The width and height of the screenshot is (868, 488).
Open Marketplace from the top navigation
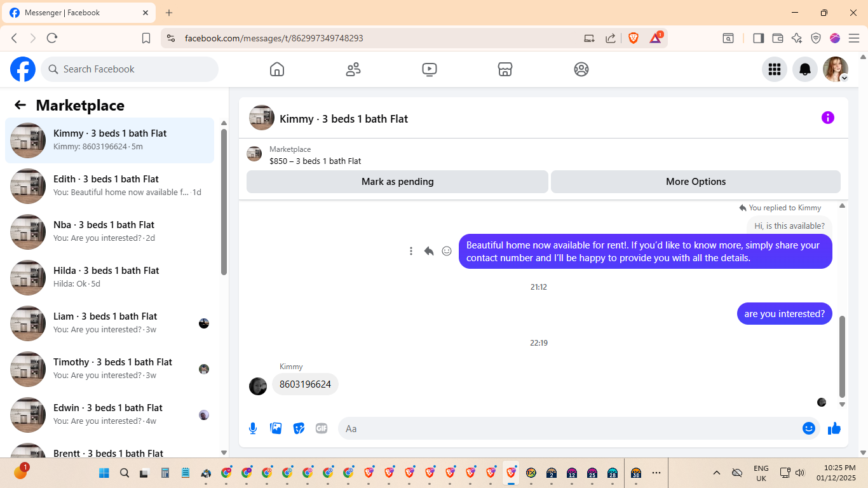(x=505, y=69)
